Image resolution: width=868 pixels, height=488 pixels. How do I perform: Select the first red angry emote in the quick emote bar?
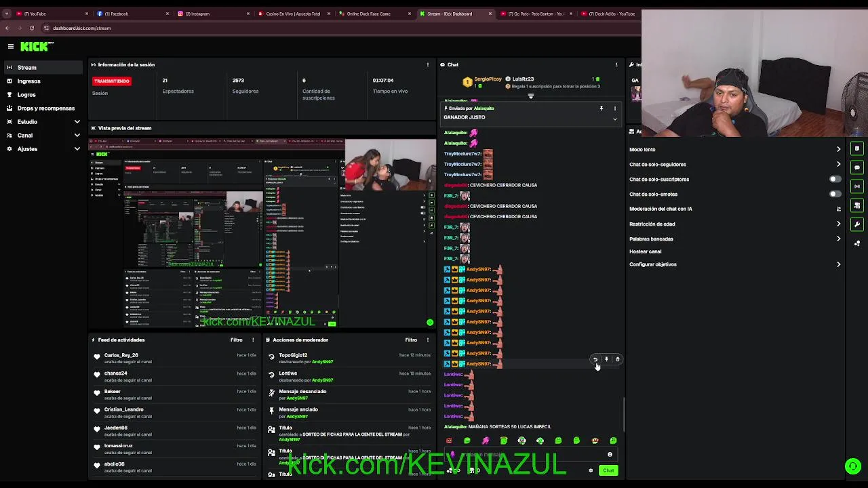(448, 441)
